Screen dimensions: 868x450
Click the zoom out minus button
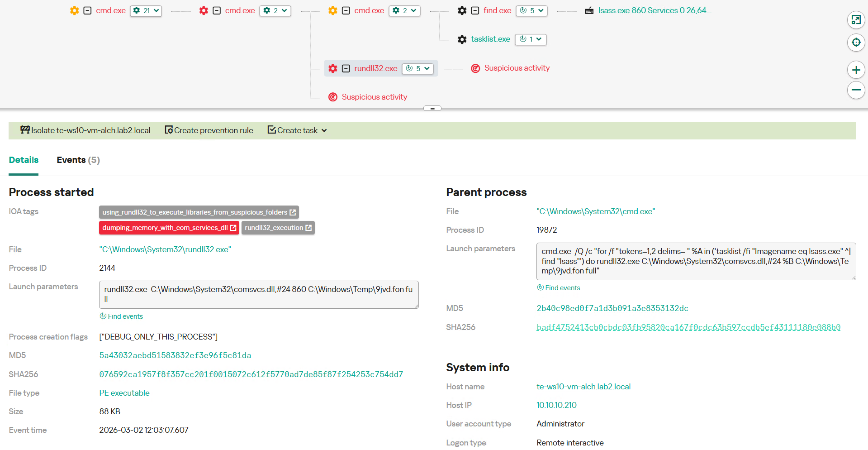pos(856,90)
